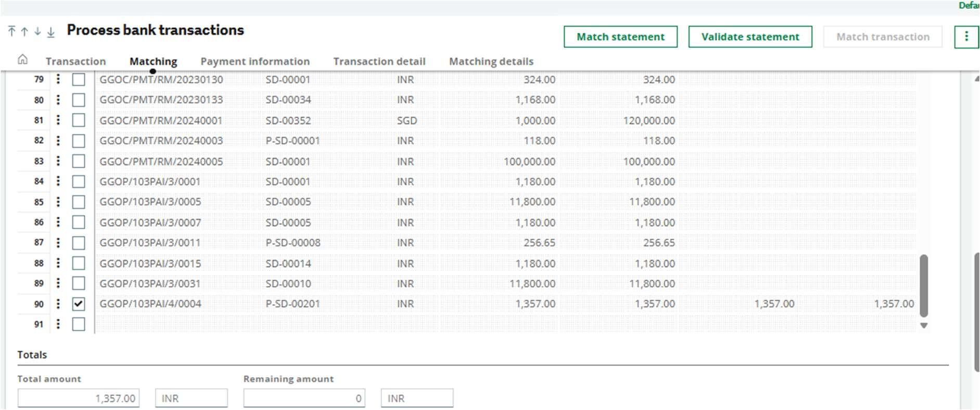Select the checkbox on row 87

pyautogui.click(x=79, y=243)
